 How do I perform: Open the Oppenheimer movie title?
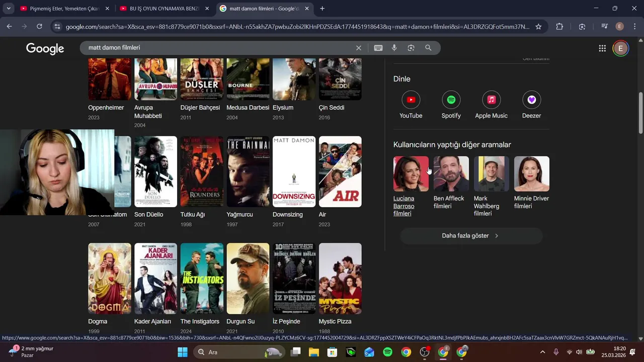pos(106,108)
